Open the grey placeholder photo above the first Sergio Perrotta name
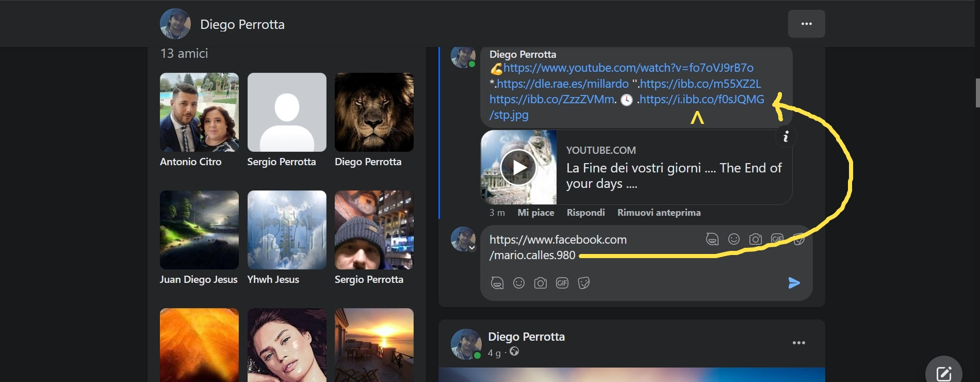 (x=287, y=112)
